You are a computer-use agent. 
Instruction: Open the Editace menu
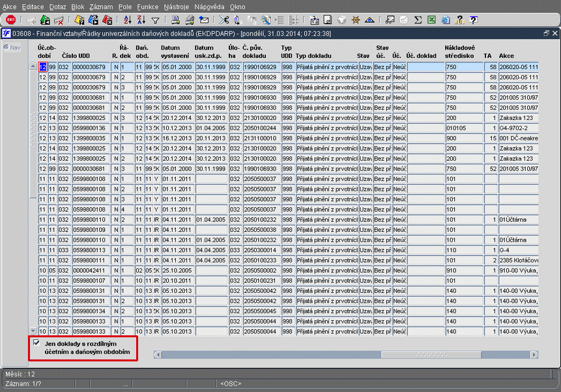point(33,7)
